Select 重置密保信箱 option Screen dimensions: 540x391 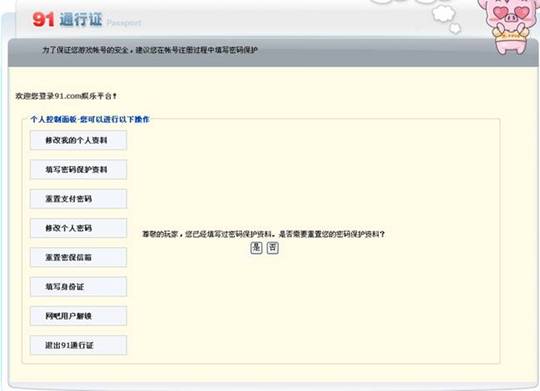pyautogui.click(x=78, y=257)
